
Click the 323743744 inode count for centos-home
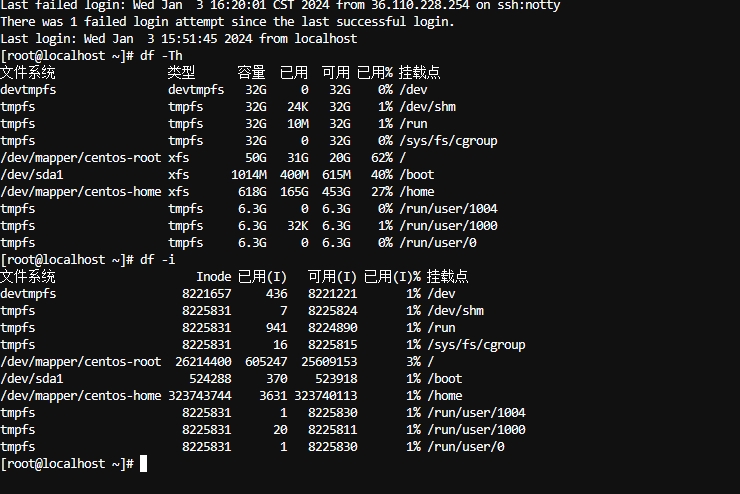tap(200, 395)
